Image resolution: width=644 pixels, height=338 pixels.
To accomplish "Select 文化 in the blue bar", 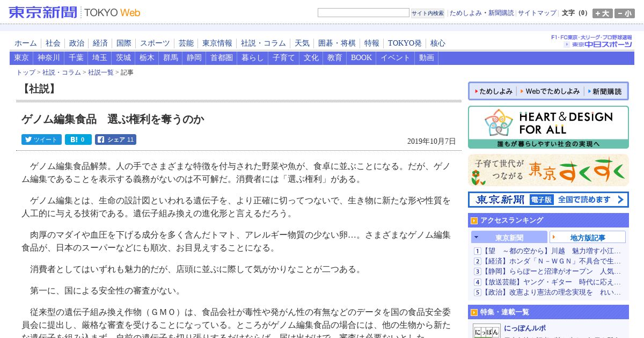I will tap(311, 58).
